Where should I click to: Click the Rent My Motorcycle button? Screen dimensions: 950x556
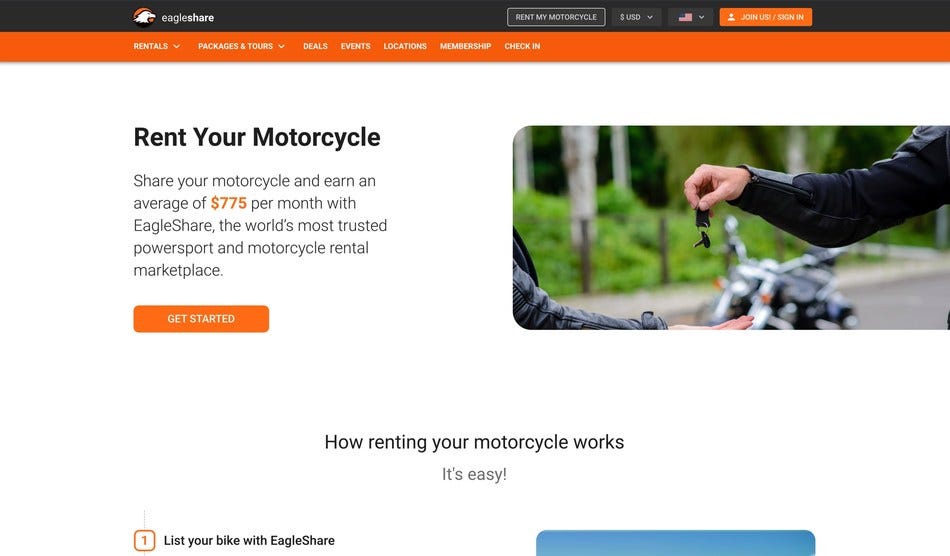point(556,17)
